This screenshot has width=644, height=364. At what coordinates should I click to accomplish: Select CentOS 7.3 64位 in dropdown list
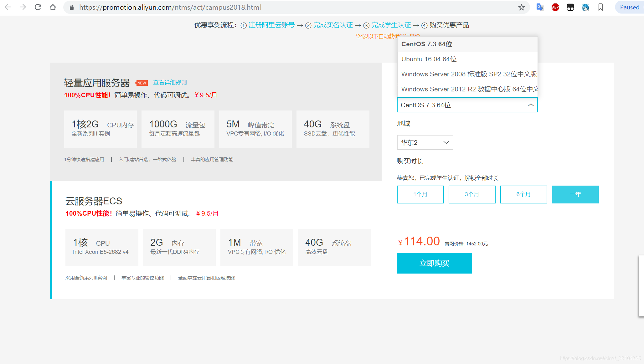(467, 44)
